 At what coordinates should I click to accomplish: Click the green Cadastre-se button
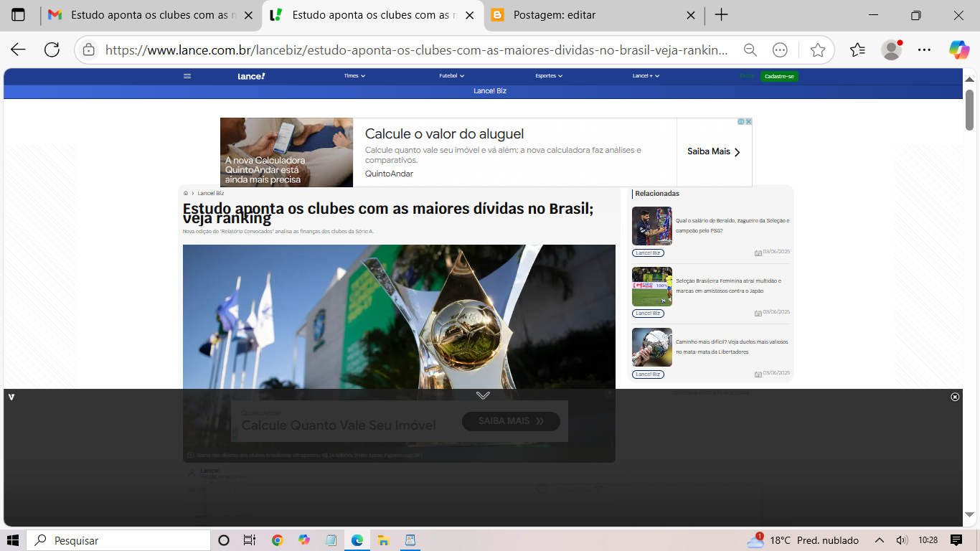tap(779, 76)
